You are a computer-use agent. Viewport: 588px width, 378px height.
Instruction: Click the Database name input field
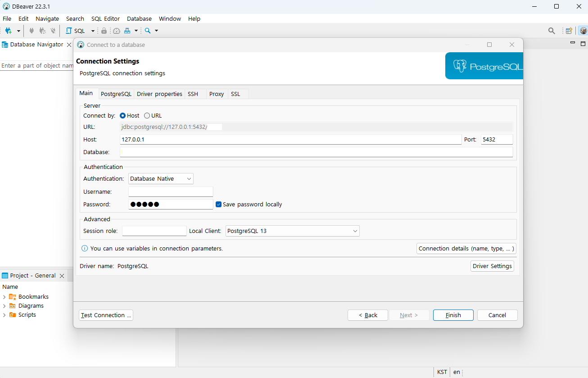(317, 152)
